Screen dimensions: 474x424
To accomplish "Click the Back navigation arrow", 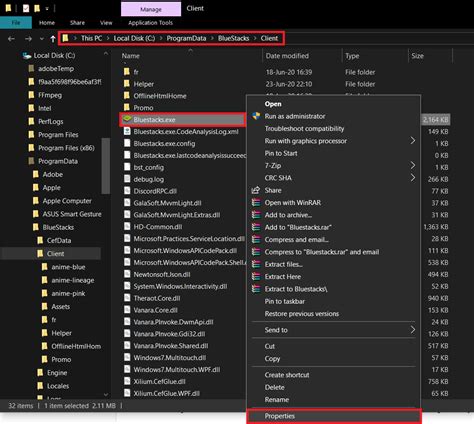I will pyautogui.click(x=11, y=39).
